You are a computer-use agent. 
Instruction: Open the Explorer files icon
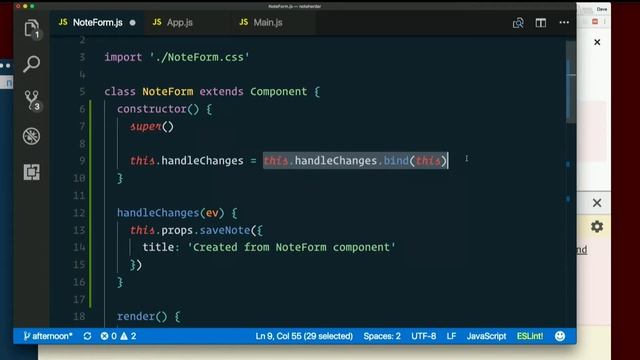(31, 29)
